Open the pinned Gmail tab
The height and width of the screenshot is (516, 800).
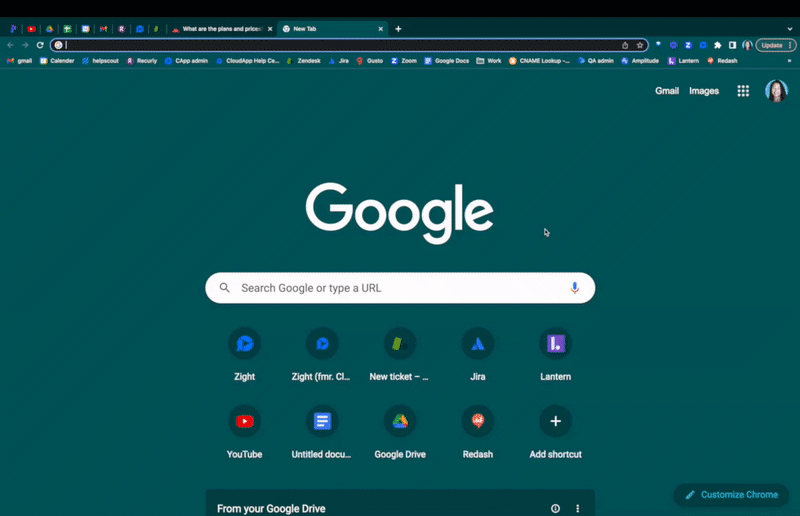104,29
